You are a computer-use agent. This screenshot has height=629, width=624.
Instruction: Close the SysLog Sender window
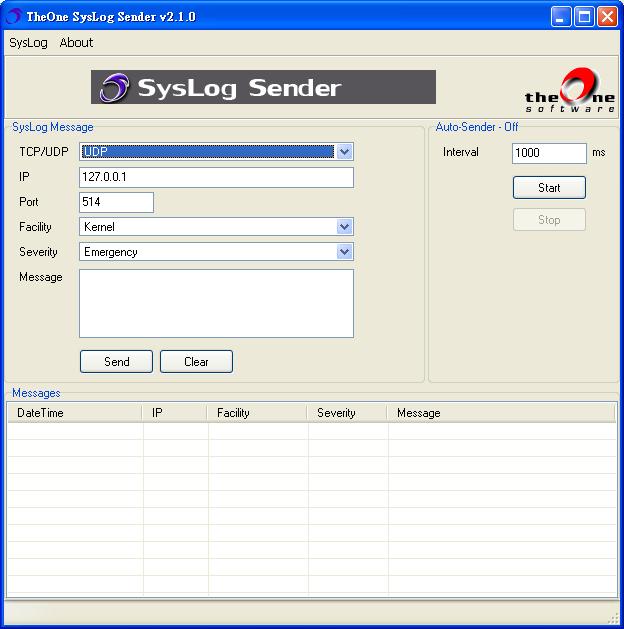[607, 17]
